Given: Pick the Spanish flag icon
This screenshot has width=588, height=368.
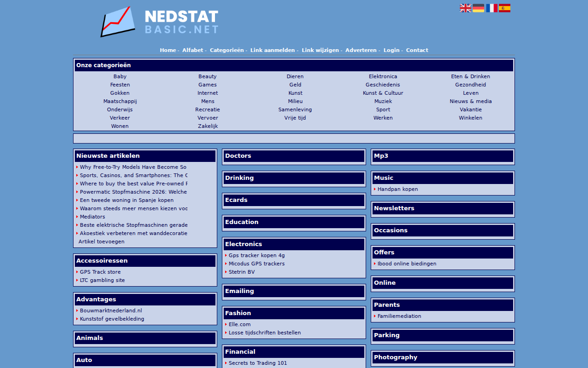Looking at the screenshot, I should 504,8.
